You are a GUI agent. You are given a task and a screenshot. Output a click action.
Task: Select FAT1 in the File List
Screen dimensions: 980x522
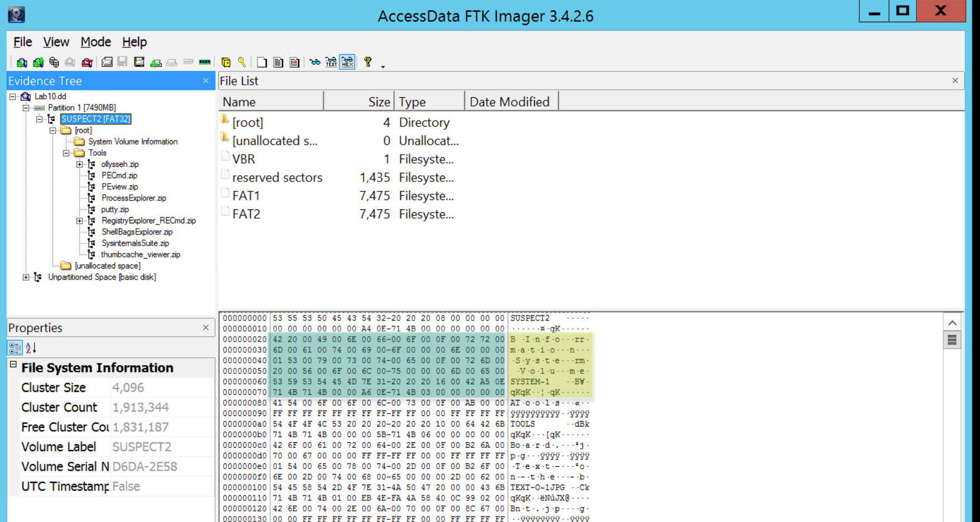pos(246,196)
